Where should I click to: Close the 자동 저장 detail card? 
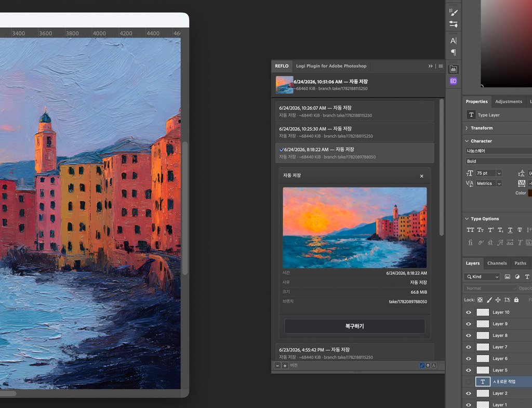point(422,176)
